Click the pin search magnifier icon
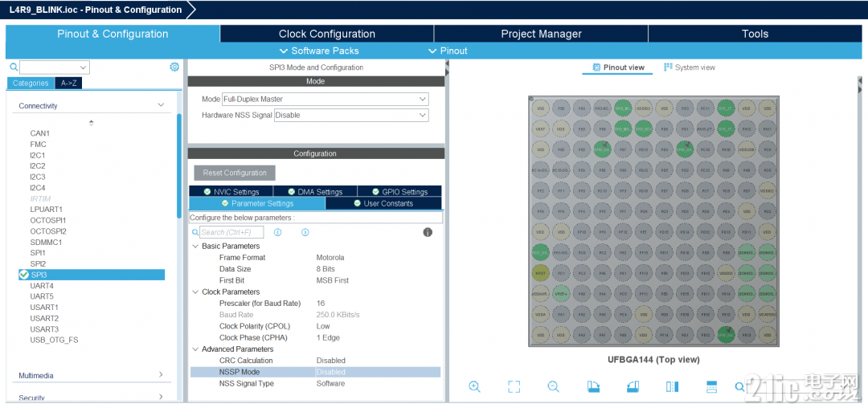Screen dimensions: 868x408 pos(739,386)
